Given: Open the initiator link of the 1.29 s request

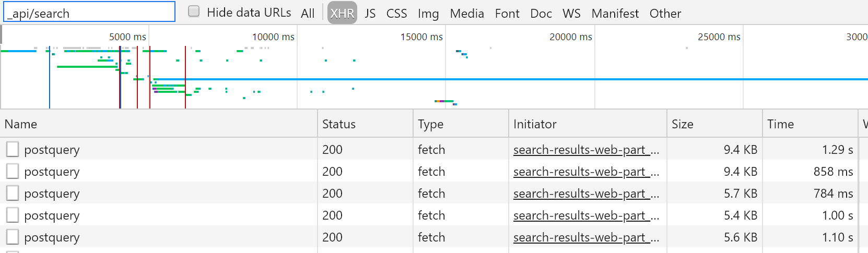Looking at the screenshot, I should [586, 150].
